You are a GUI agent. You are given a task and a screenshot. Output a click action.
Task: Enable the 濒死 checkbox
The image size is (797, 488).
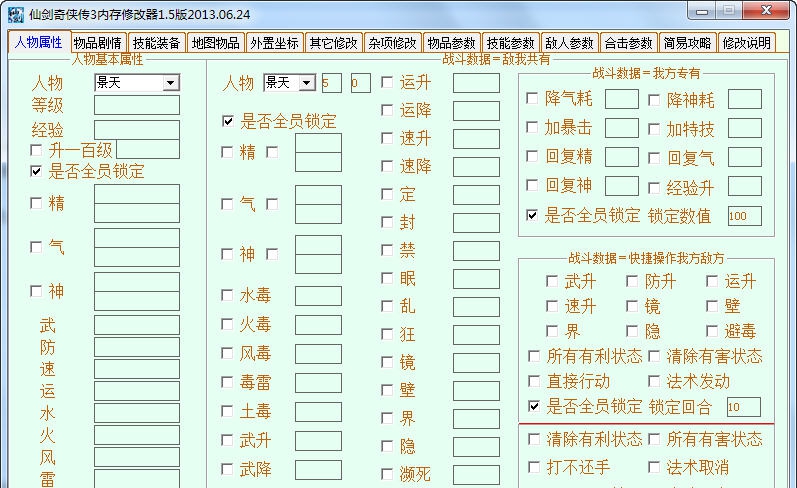(x=387, y=474)
